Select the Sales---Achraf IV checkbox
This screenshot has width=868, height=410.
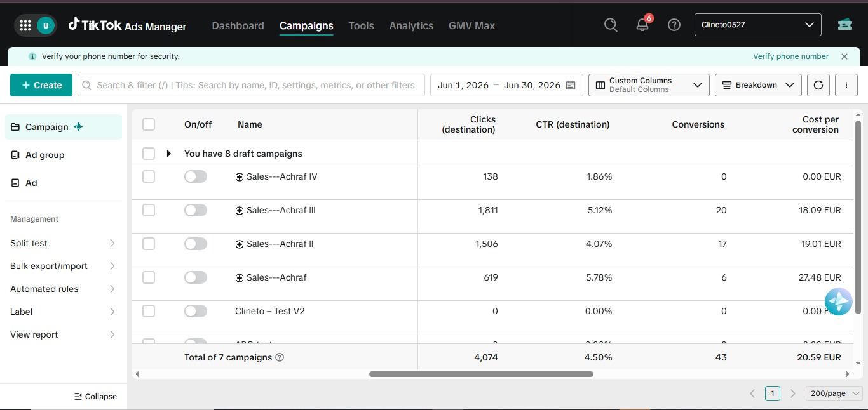(x=149, y=176)
